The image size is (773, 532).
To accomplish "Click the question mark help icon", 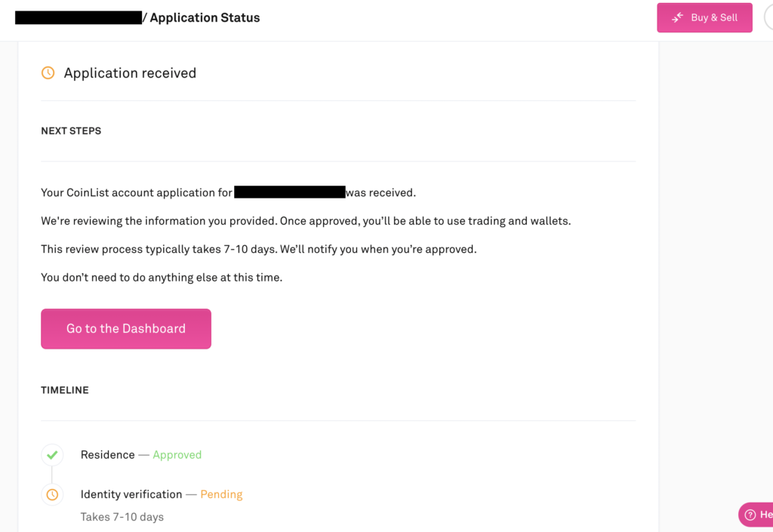I will (x=750, y=515).
